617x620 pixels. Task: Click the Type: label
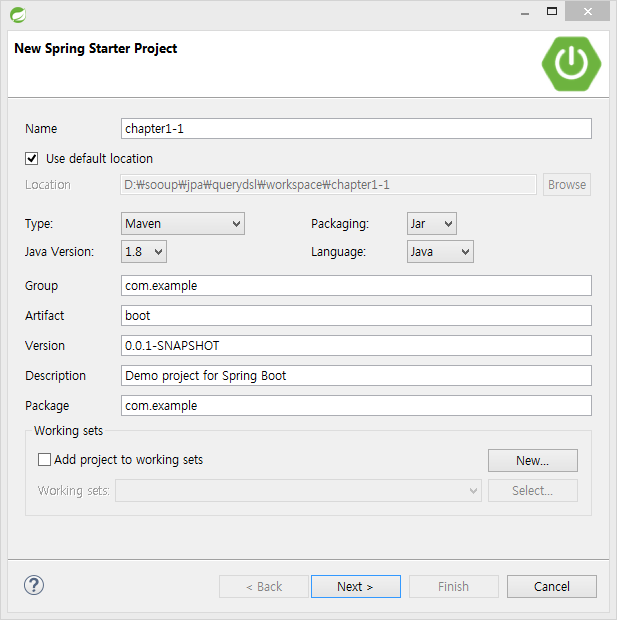[39, 224]
